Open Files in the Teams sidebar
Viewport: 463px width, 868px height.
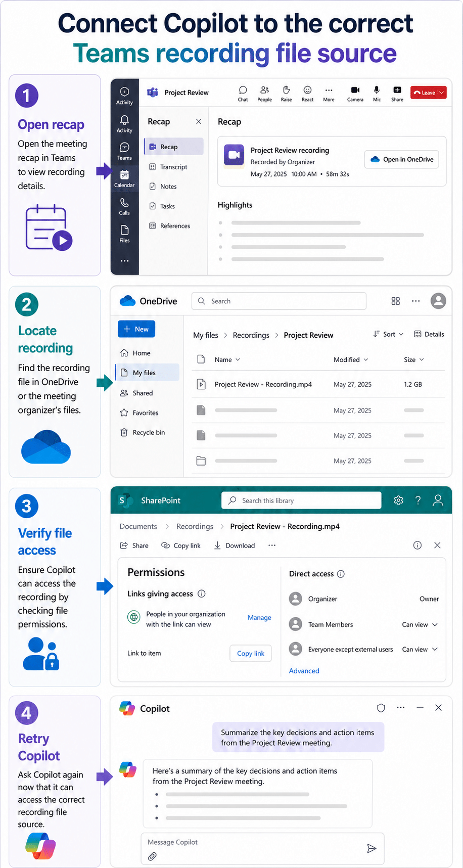tap(124, 235)
